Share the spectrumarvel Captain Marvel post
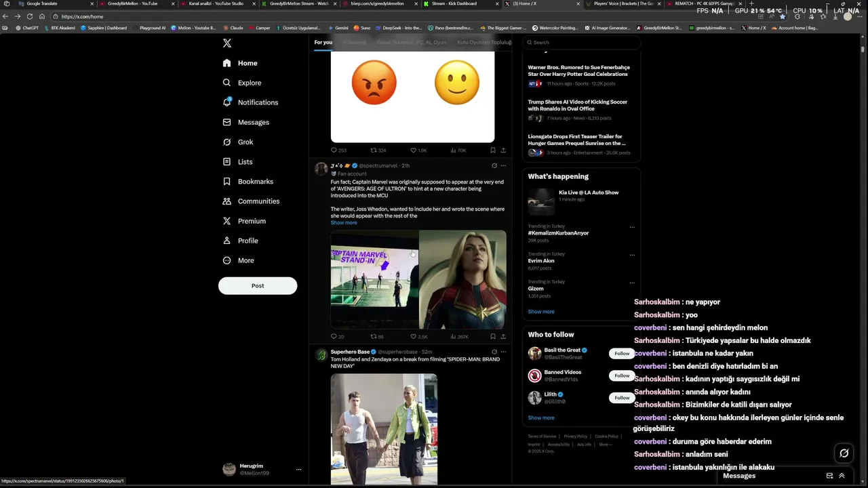Viewport: 868px width, 488px height. [503, 336]
